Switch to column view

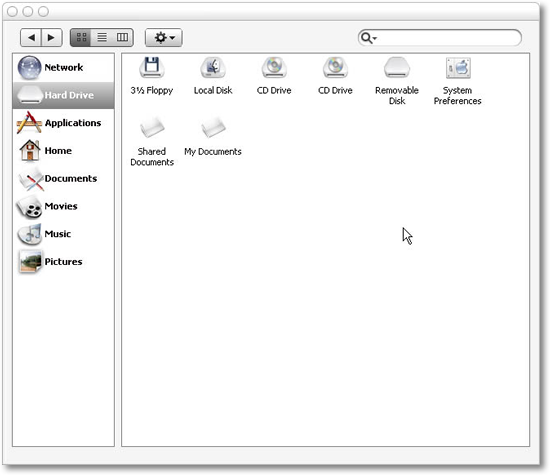click(122, 37)
